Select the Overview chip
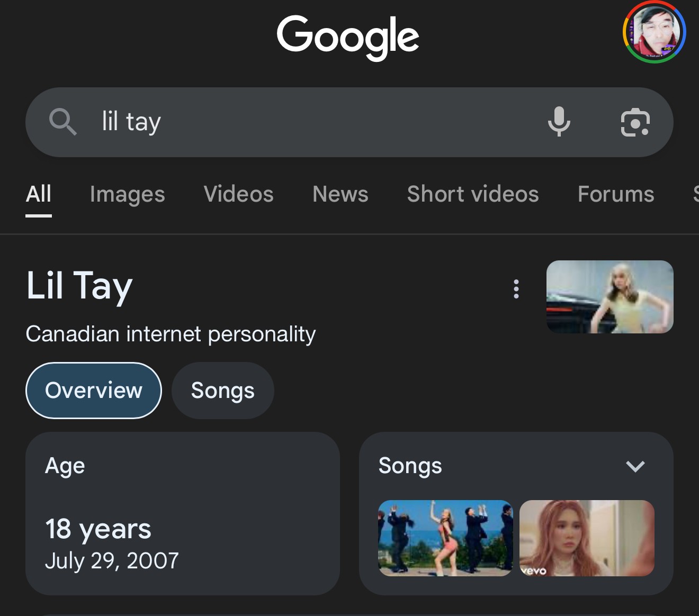 (94, 391)
